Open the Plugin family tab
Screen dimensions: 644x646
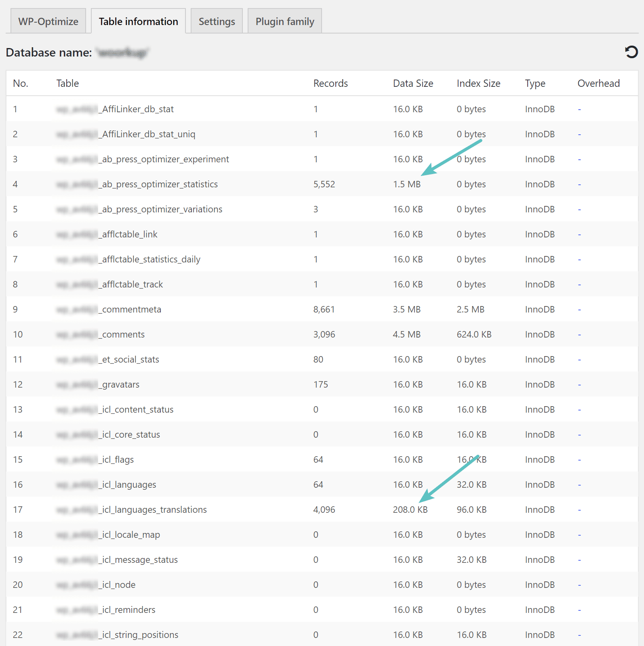(x=284, y=21)
